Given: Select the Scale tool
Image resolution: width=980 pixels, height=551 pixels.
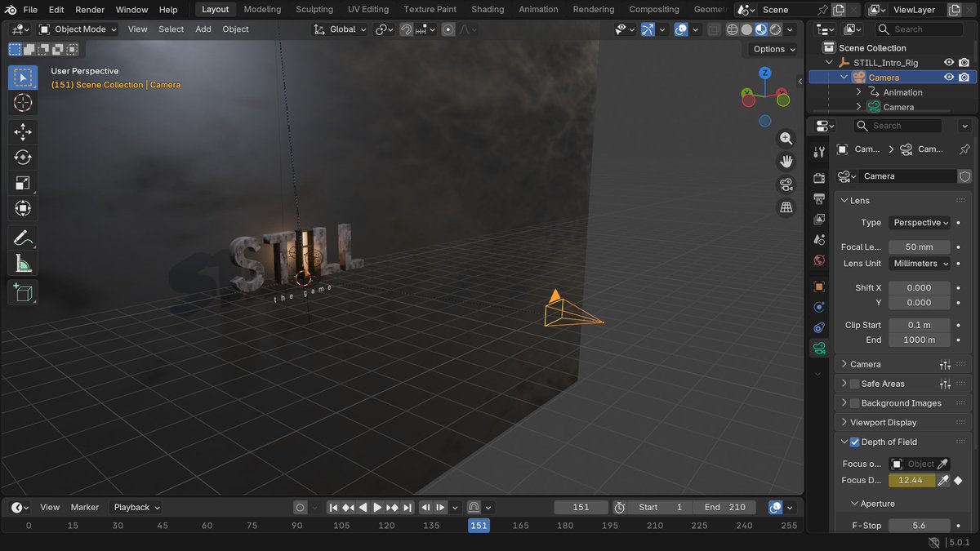Looking at the screenshot, I should 23,183.
